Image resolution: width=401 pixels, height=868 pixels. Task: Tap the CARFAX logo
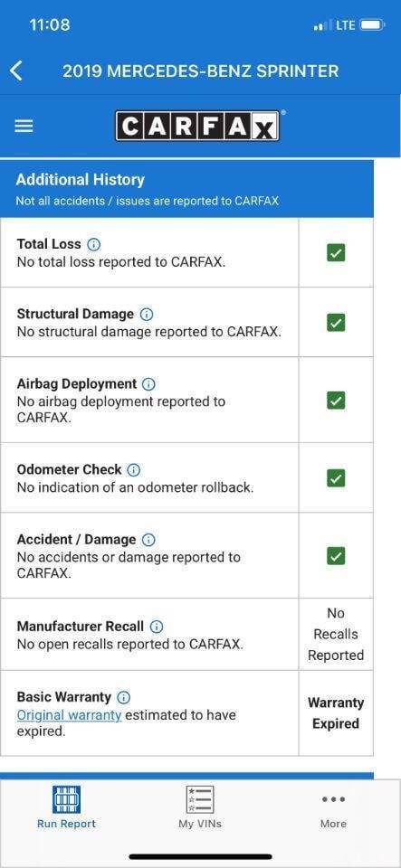(x=197, y=126)
